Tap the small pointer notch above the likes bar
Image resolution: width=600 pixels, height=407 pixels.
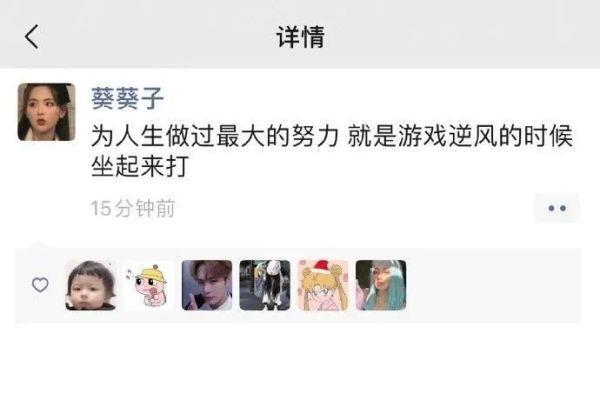(38, 245)
